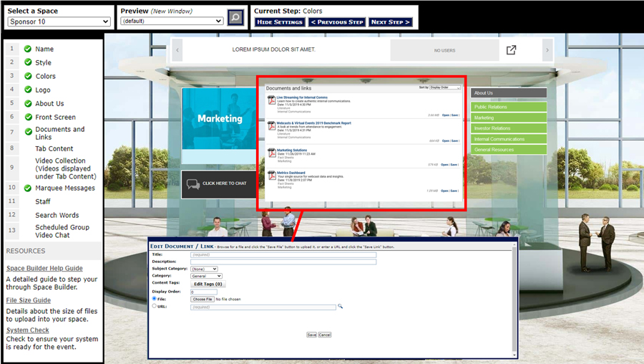Image resolution: width=644 pixels, height=364 pixels.
Task: Click PDF icon for Live Streaming document
Action: [272, 100]
